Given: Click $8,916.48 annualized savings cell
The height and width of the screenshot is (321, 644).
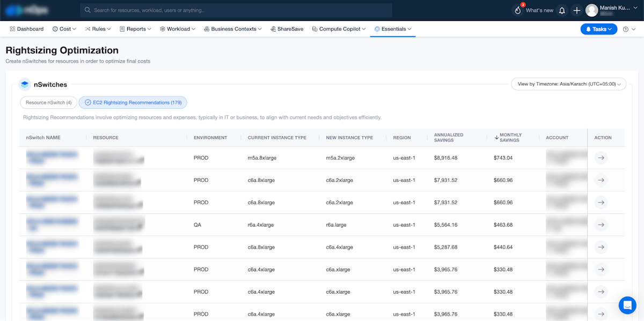Looking at the screenshot, I should tap(445, 158).
